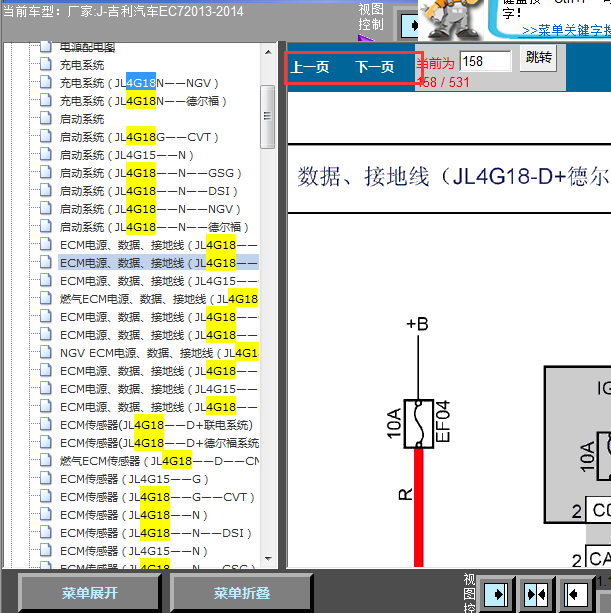Click document icon beside ECM传感器 D+联电系统 row
611x613 pixels.
tap(46, 424)
